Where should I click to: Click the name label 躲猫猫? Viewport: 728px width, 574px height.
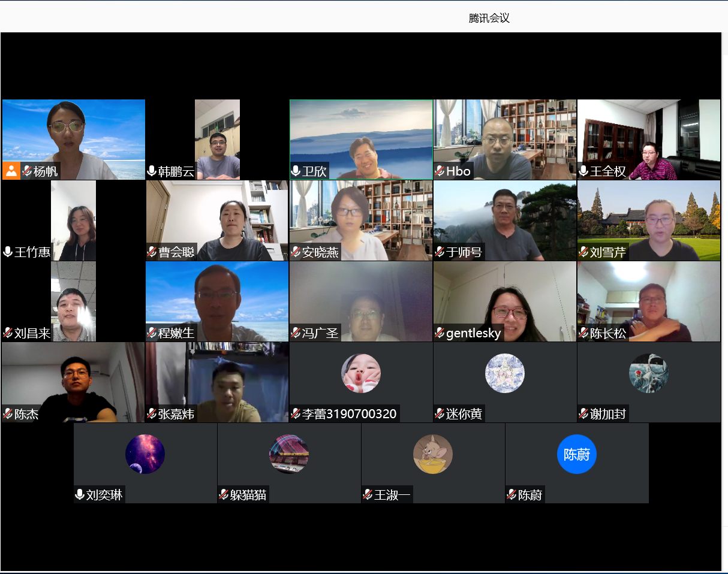pos(248,495)
